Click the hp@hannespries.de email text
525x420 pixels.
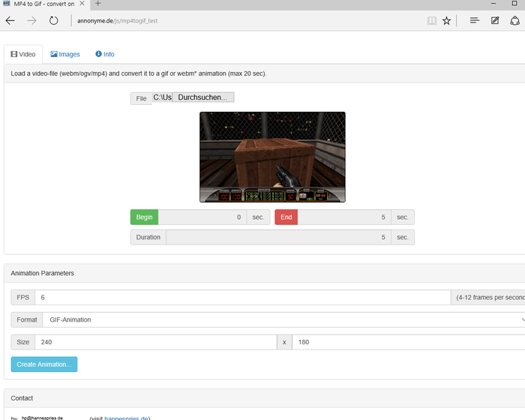click(x=42, y=418)
